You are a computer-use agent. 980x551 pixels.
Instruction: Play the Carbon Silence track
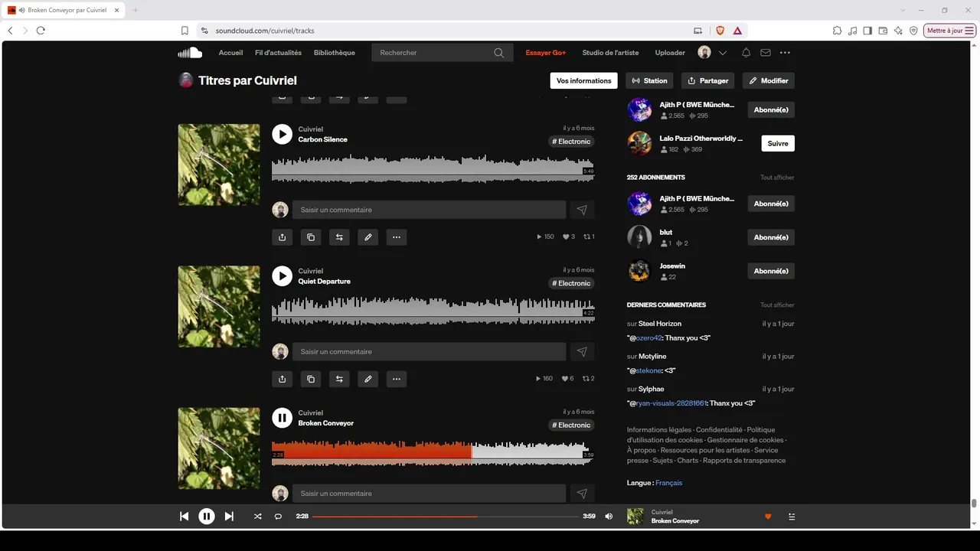283,134
